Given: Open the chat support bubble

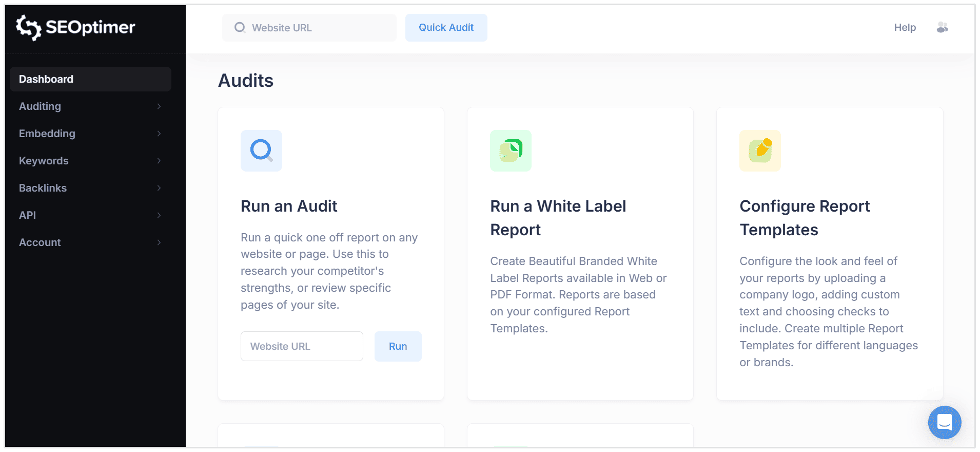Looking at the screenshot, I should 944,422.
